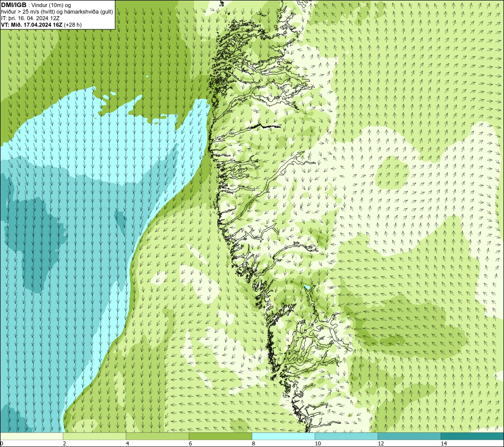
Task: Click the 'IT: þri. 16. 04. 2024 12Z' line
Action: pyautogui.click(x=30, y=18)
